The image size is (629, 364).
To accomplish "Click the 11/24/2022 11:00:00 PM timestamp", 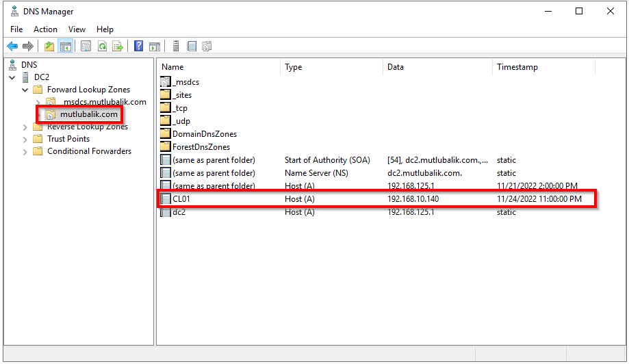I will [539, 199].
